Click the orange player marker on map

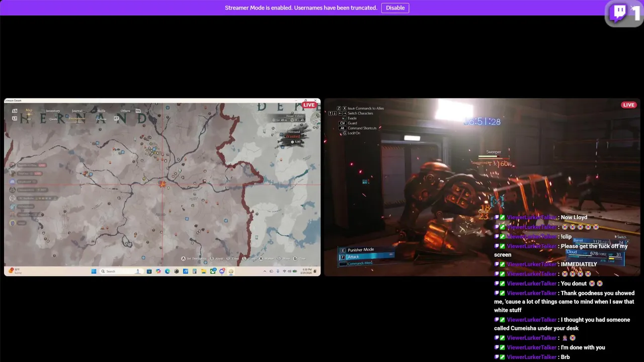[x=162, y=184]
